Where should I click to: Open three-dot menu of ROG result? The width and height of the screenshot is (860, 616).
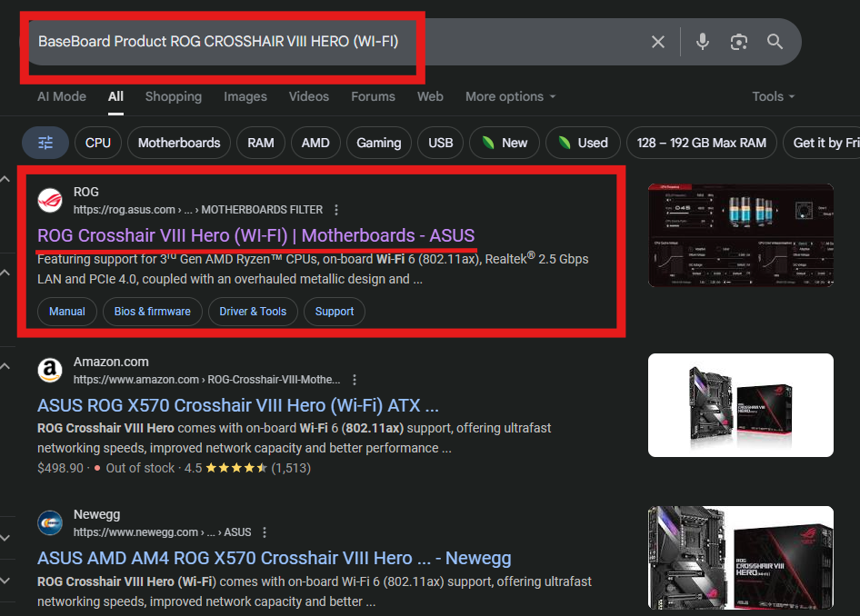336,210
